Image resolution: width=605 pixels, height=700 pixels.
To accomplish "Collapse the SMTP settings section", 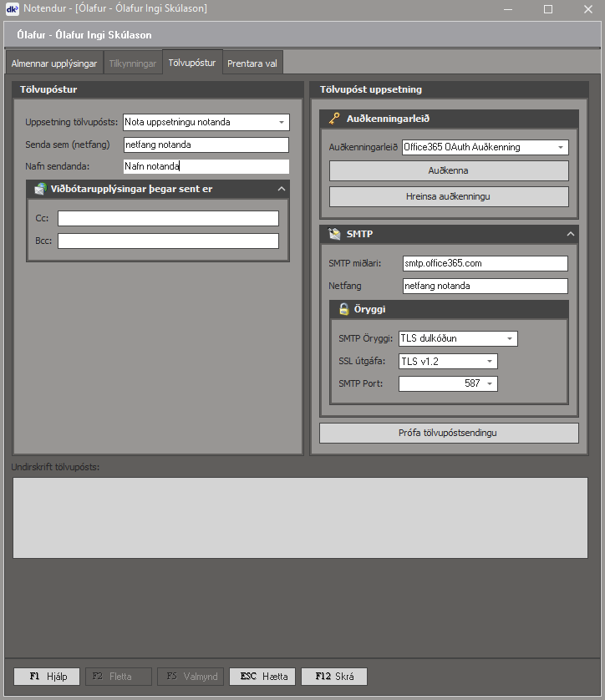I will (571, 234).
